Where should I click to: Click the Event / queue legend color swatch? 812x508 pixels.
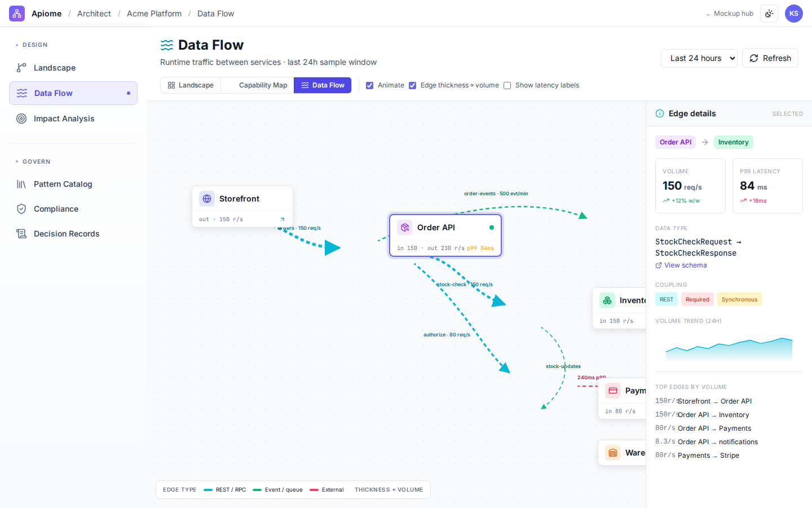coord(257,490)
